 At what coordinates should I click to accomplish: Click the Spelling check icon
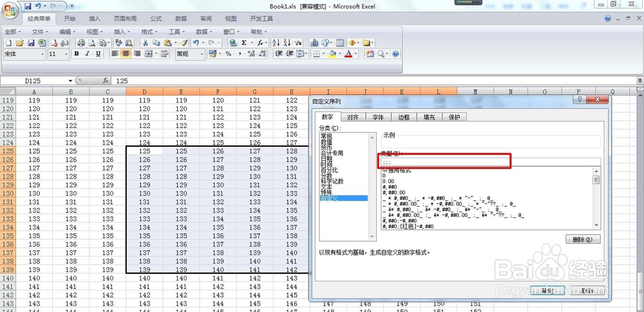point(118,42)
